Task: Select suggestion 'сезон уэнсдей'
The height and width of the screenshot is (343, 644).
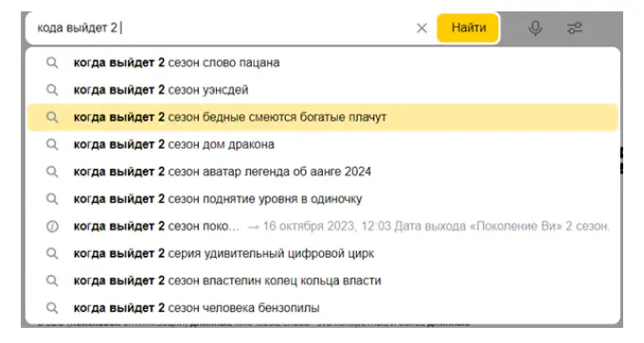Action: coord(322,90)
